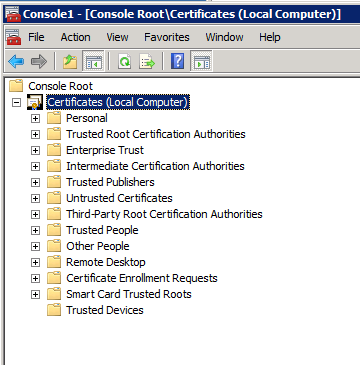Image resolution: width=360 pixels, height=365 pixels.
Task: Expand the Trusted People store
Action: 35,230
